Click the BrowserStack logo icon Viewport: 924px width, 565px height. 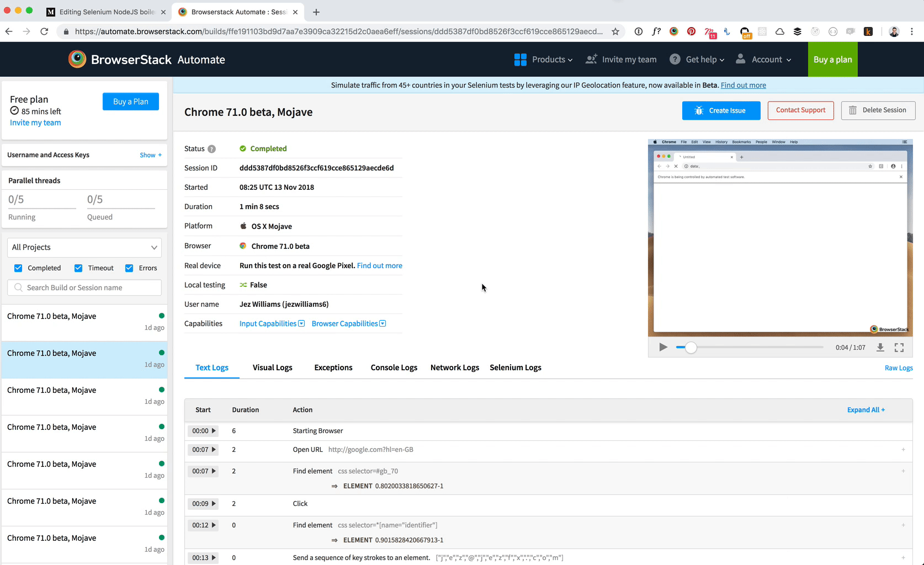pyautogui.click(x=77, y=59)
